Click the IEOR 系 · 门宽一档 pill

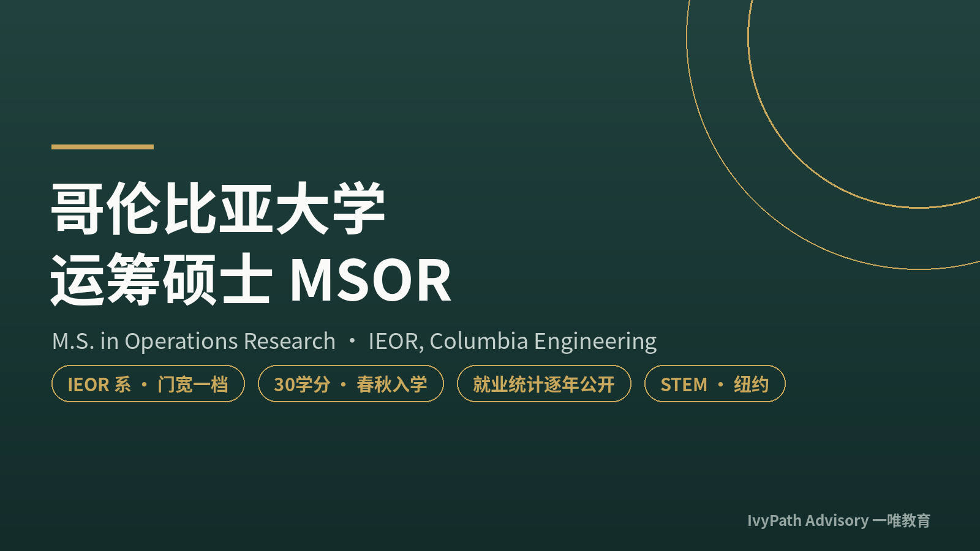(148, 384)
